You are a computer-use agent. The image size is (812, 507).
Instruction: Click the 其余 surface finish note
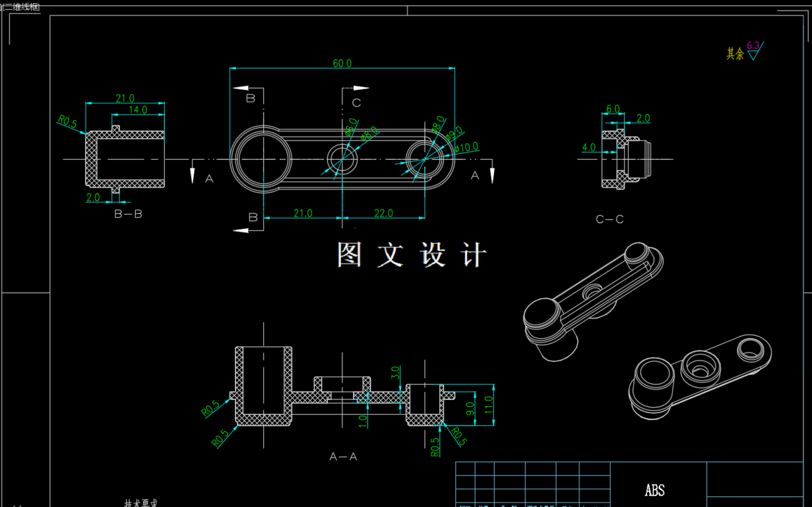(x=735, y=53)
